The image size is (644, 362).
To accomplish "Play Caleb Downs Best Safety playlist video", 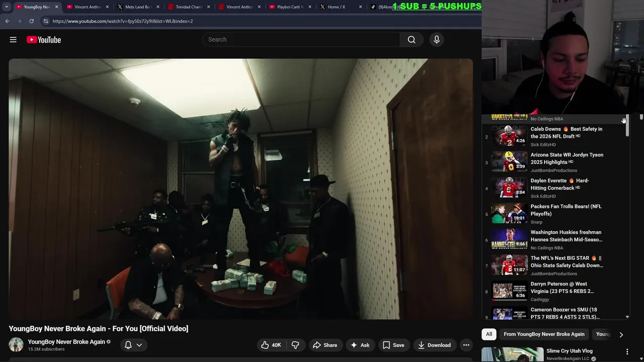I will point(555,136).
